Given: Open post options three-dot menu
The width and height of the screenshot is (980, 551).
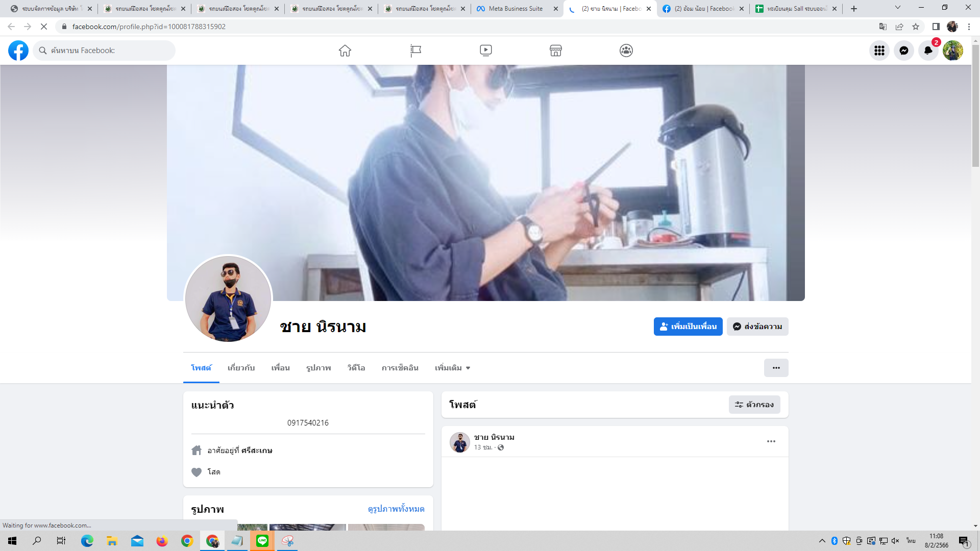Looking at the screenshot, I should coord(771,441).
